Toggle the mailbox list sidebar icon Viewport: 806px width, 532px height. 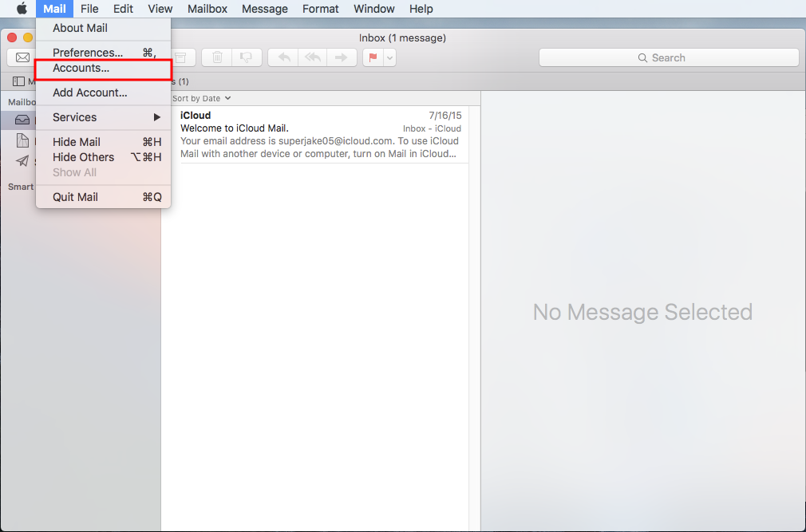click(18, 81)
